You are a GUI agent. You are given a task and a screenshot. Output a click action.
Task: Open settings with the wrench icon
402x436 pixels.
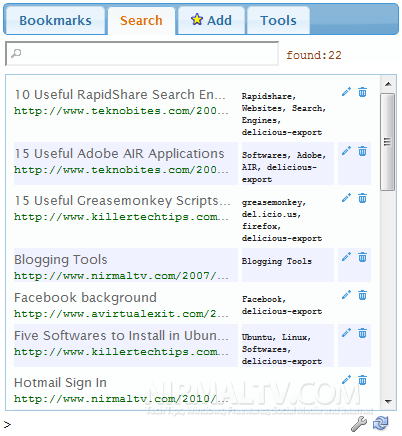pos(359,424)
